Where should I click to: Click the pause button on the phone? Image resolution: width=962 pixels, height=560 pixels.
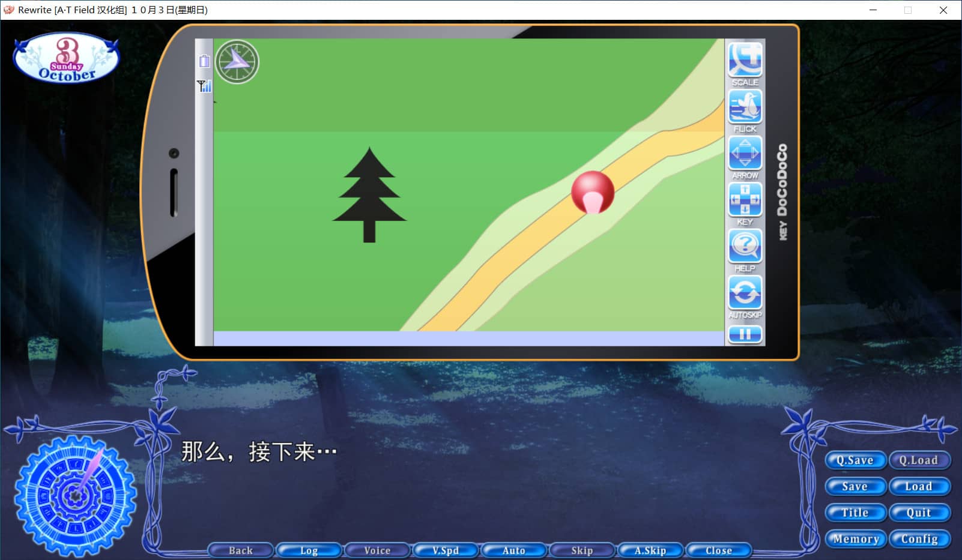coord(745,334)
